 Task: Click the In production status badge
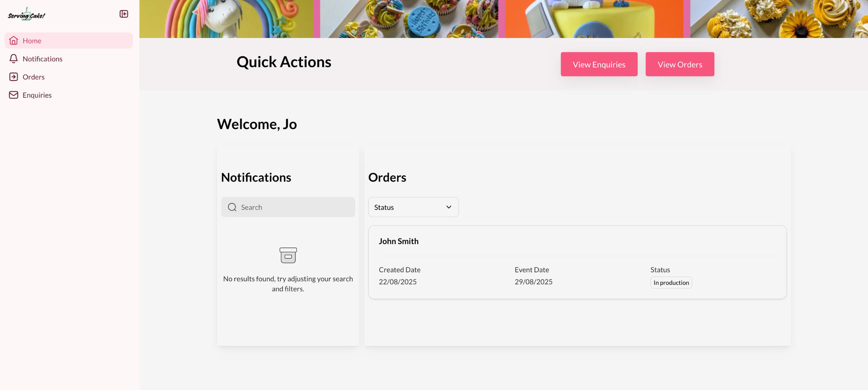tap(671, 282)
